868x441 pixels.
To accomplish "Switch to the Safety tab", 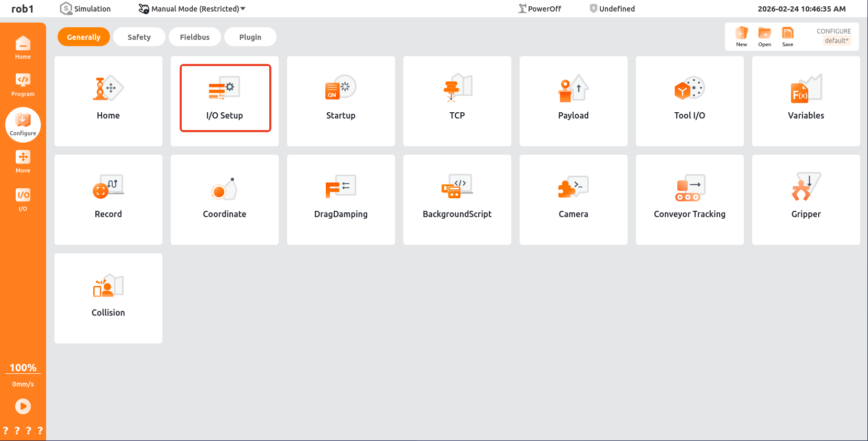I will (x=139, y=37).
